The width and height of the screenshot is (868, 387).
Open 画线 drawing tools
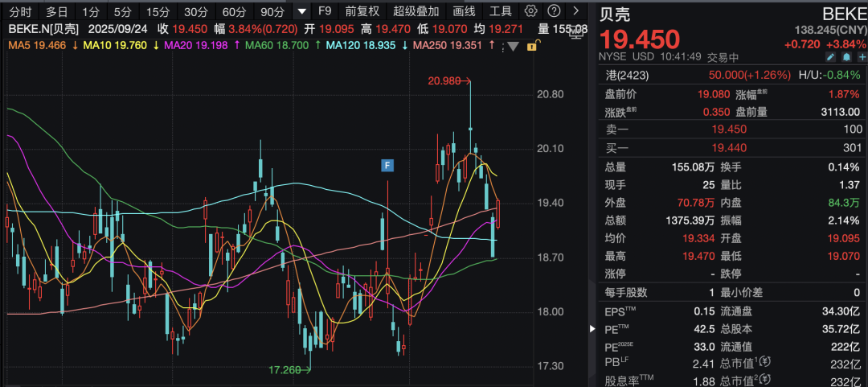click(464, 11)
